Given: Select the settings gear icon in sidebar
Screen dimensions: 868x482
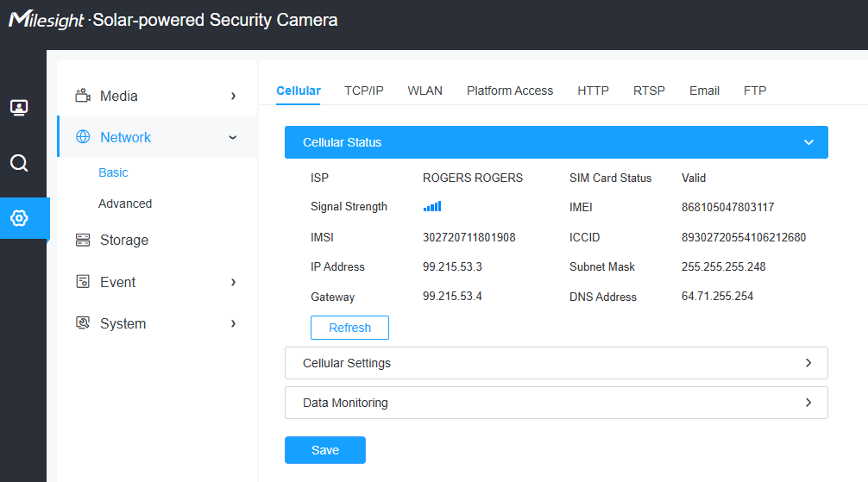Looking at the screenshot, I should click(19, 218).
